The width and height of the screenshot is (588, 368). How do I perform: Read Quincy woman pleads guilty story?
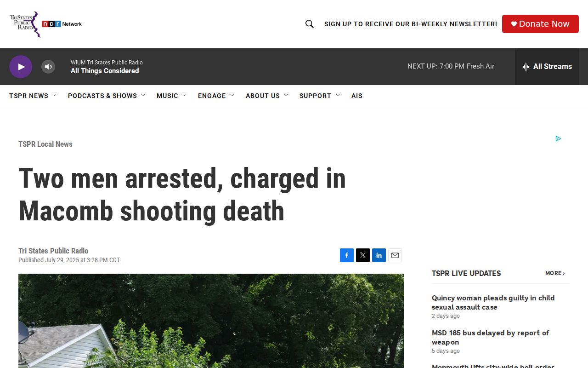[493, 303]
